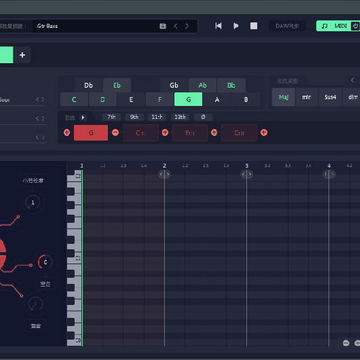Click the bar 3 timeline handle
Image resolution: width=360 pixels, height=360 pixels.
247,174
